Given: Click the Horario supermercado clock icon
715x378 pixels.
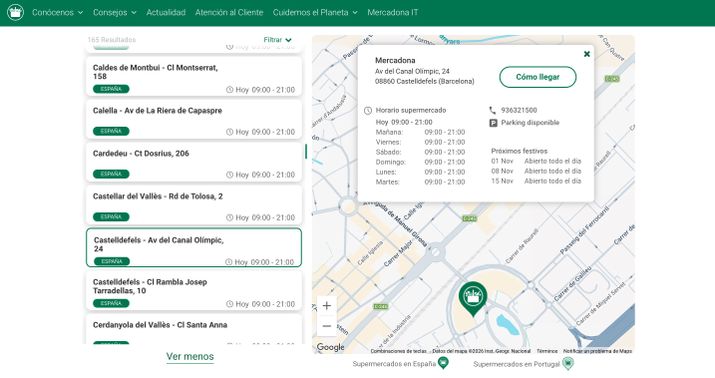Looking at the screenshot, I should point(368,110).
